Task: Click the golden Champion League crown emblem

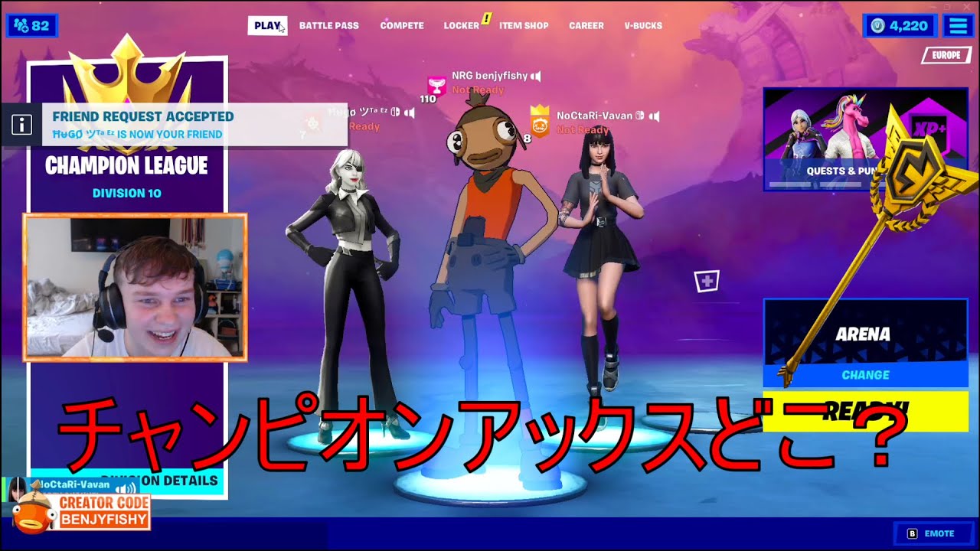Action: 126,73
